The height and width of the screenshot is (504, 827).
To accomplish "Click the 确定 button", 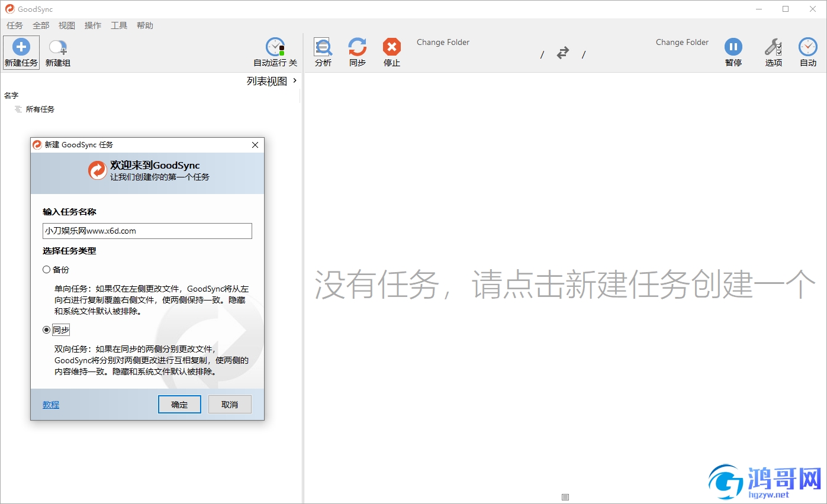I will [179, 405].
